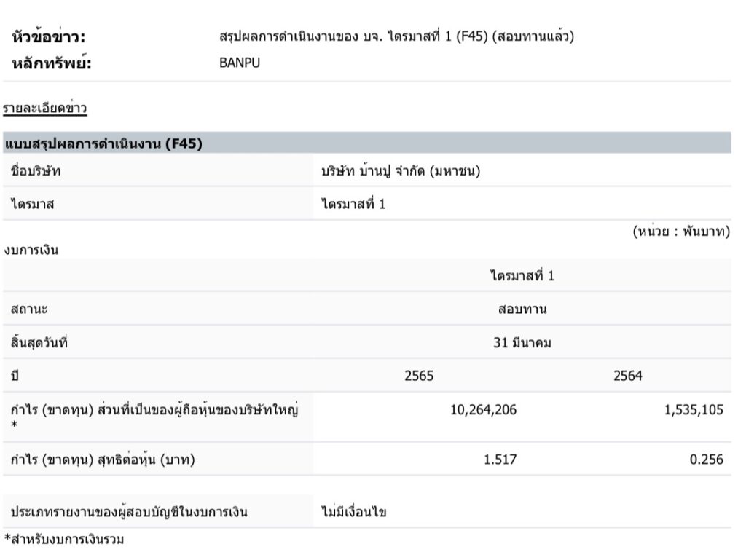
Task: Click the ประเภทรายงานของผู้สอบบัญชีในงบการเงิน label
Action: click(129, 512)
